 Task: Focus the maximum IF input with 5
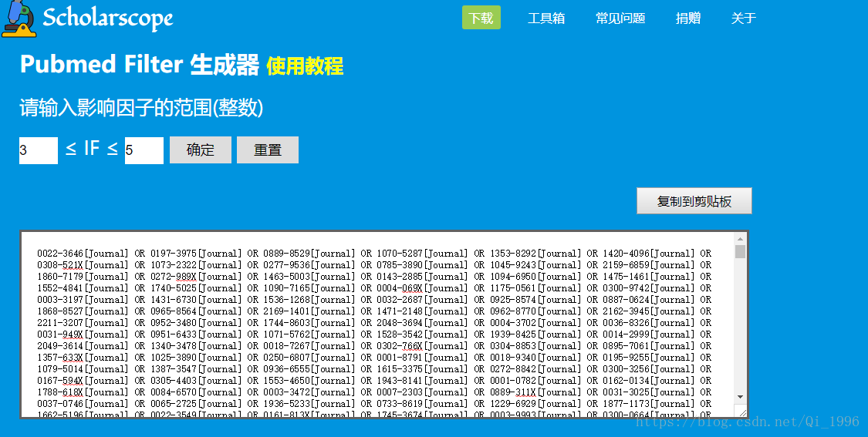[144, 150]
